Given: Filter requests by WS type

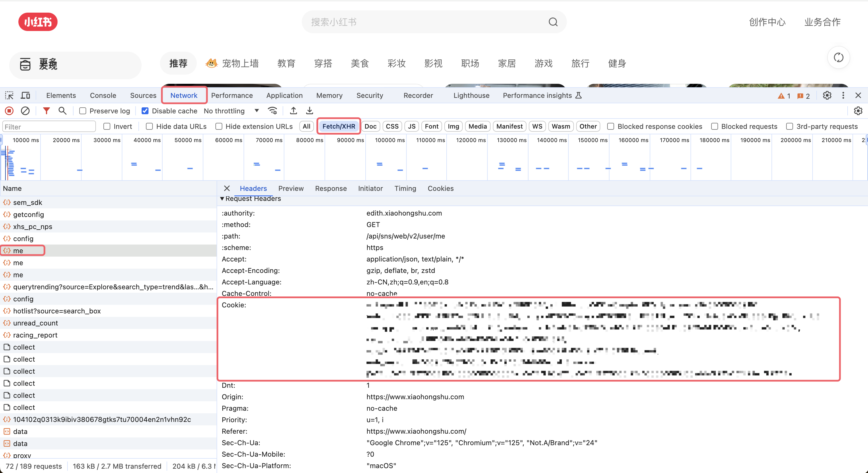Looking at the screenshot, I should point(537,126).
